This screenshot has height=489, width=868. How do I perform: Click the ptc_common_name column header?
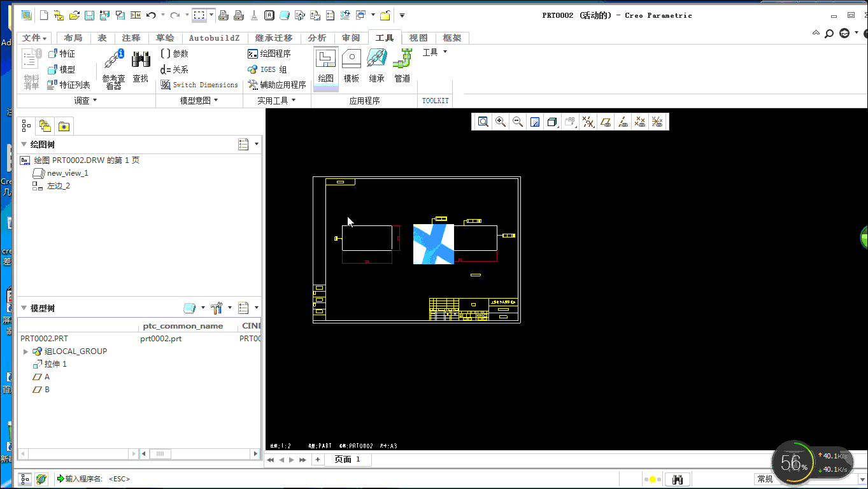tap(183, 326)
